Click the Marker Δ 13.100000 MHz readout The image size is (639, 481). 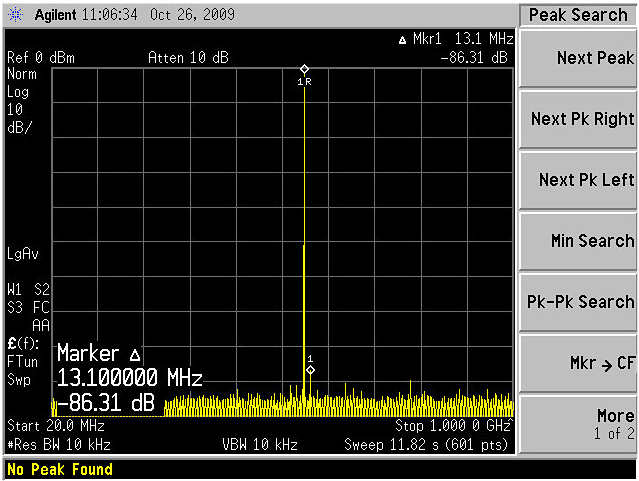[x=130, y=378]
